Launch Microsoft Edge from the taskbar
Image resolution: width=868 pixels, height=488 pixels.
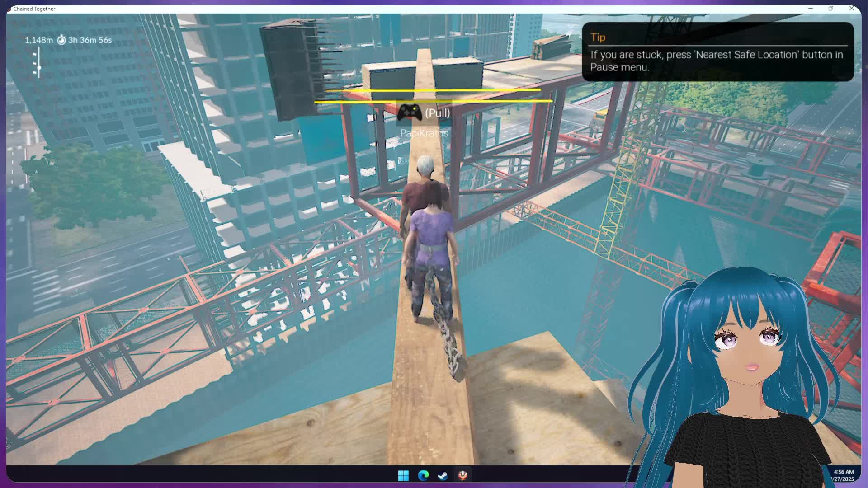tap(423, 475)
